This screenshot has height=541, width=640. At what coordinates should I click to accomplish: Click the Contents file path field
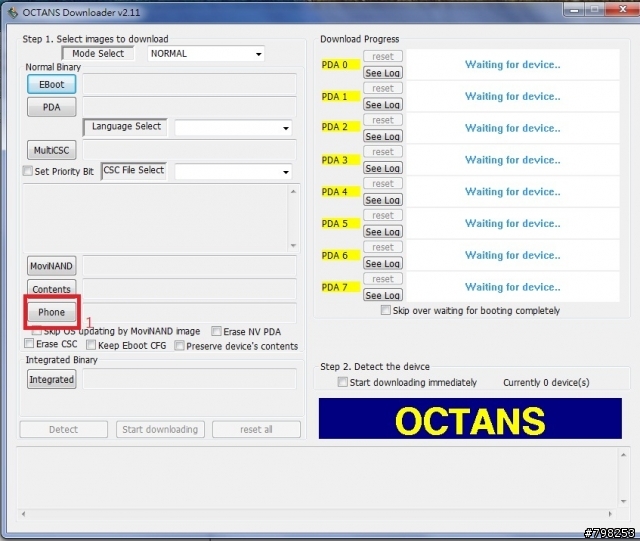click(189, 289)
